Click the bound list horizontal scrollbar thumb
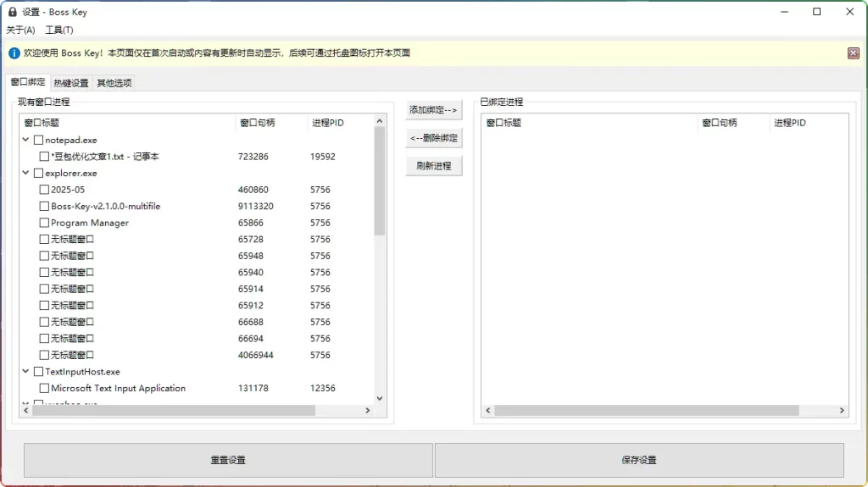 pyautogui.click(x=647, y=411)
